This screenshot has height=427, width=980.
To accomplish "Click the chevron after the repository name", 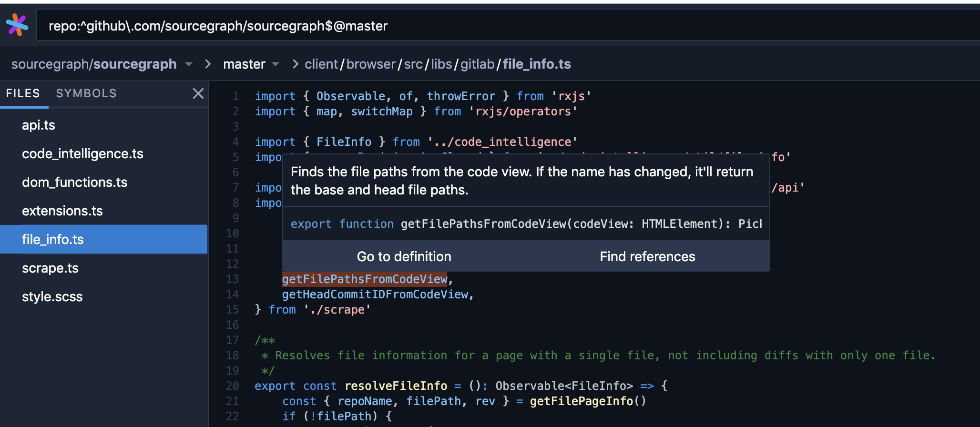I will pos(208,64).
